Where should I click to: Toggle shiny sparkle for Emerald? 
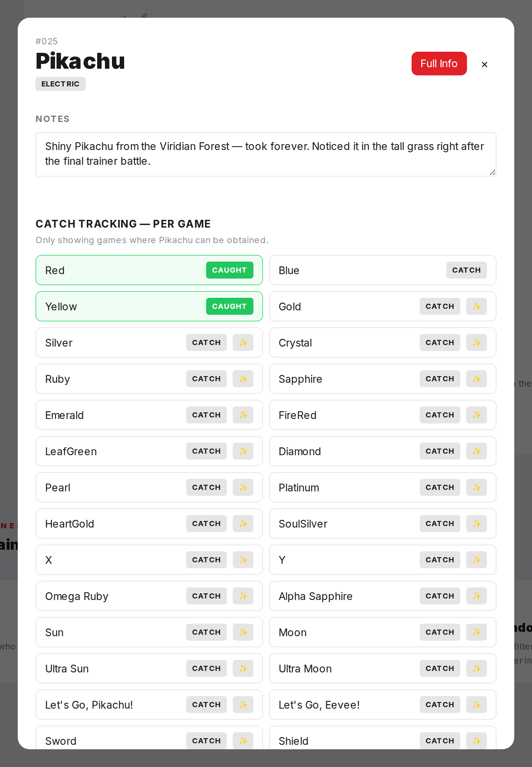pos(243,415)
